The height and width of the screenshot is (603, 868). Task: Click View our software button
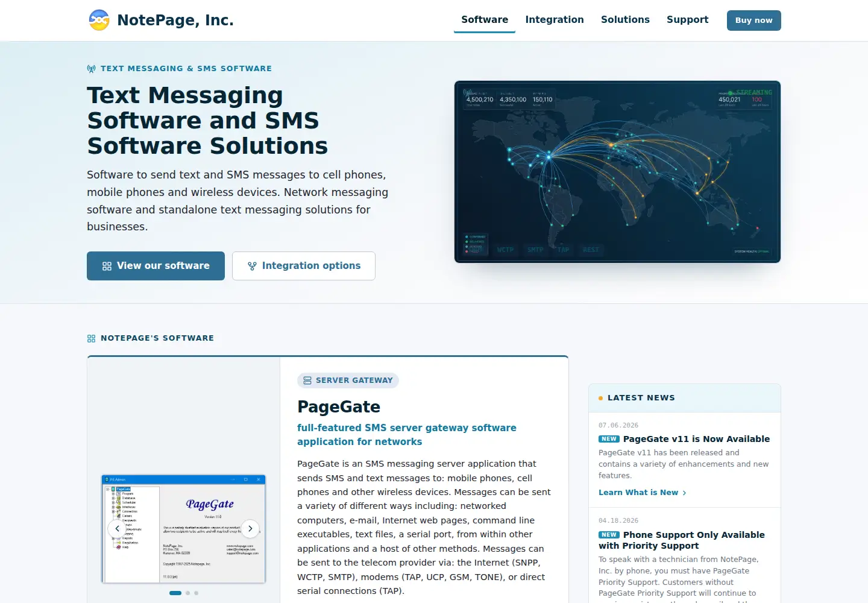(x=156, y=266)
